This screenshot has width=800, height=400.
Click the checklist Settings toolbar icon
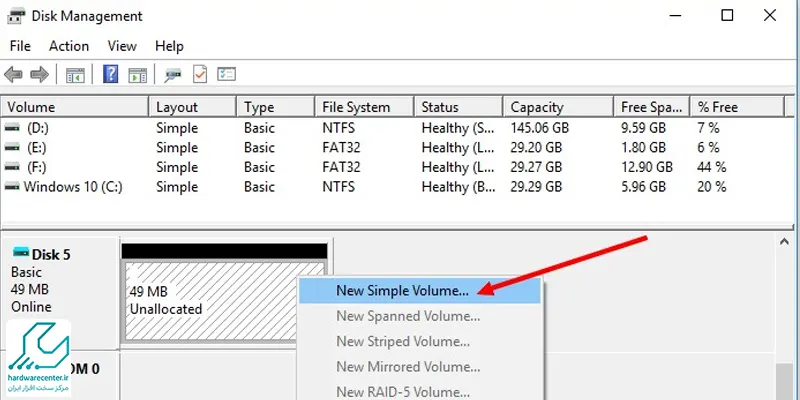pos(227,74)
